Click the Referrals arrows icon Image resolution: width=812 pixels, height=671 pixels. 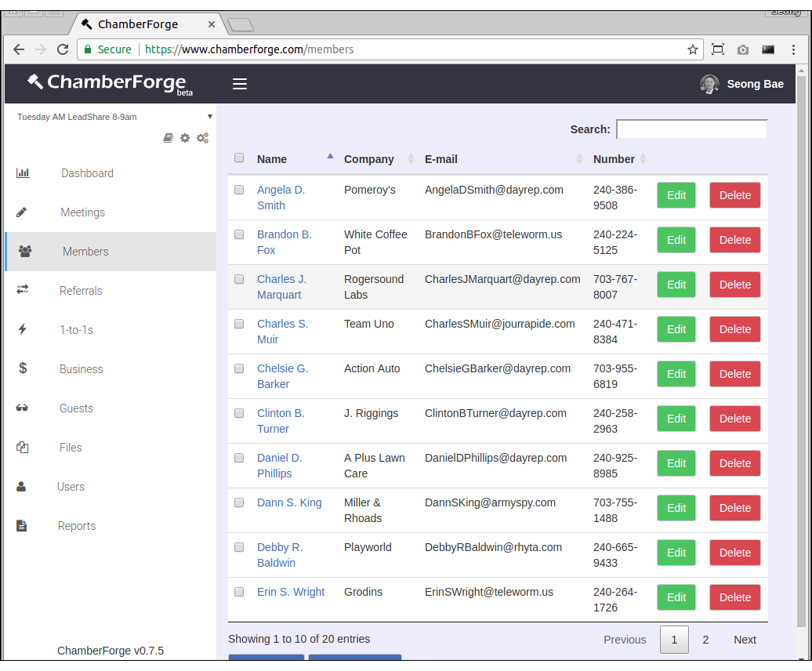click(23, 290)
